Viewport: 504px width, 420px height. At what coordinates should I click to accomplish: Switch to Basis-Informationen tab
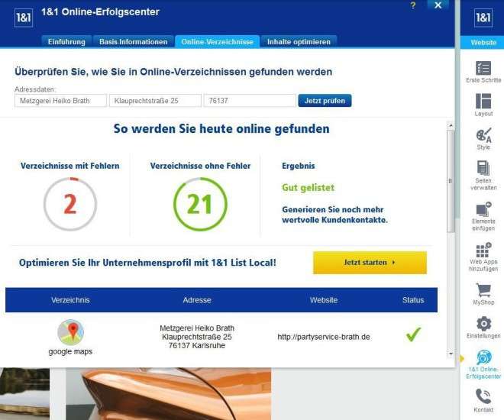pos(134,42)
